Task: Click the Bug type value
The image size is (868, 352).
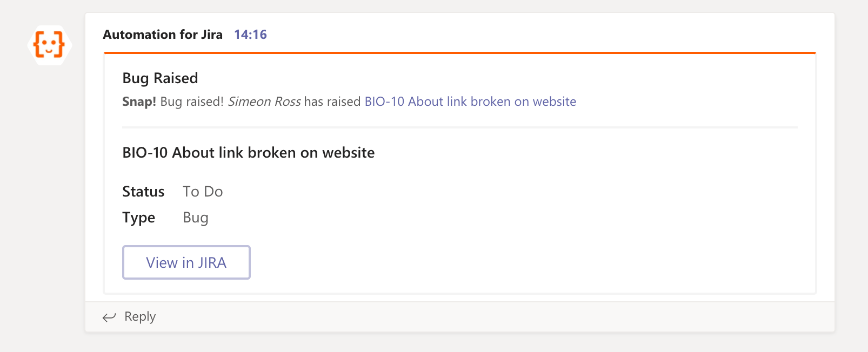Action: pyautogui.click(x=195, y=218)
